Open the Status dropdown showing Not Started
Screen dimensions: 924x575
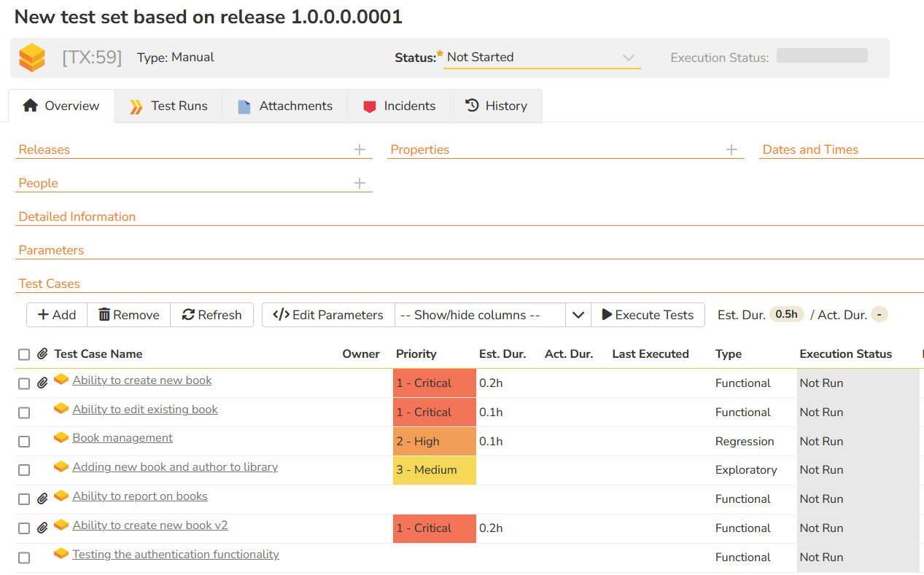[541, 58]
